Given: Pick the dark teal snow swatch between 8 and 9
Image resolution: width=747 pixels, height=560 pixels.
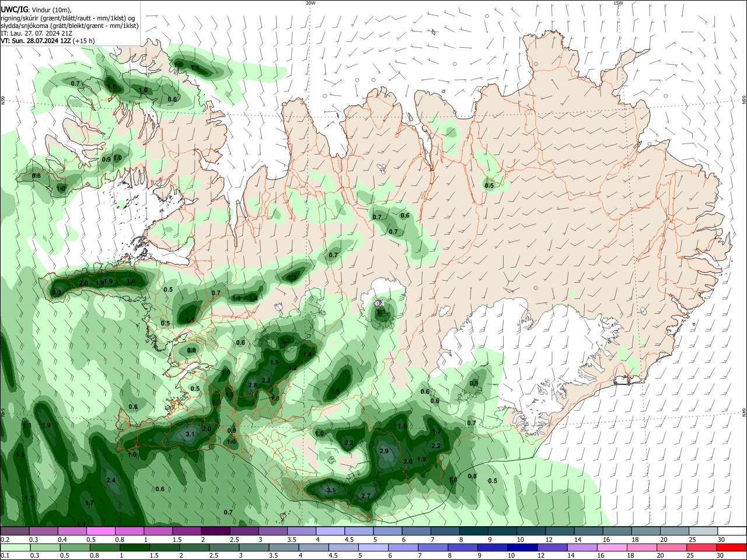Looking at the screenshot, I should pyautogui.click(x=474, y=531).
